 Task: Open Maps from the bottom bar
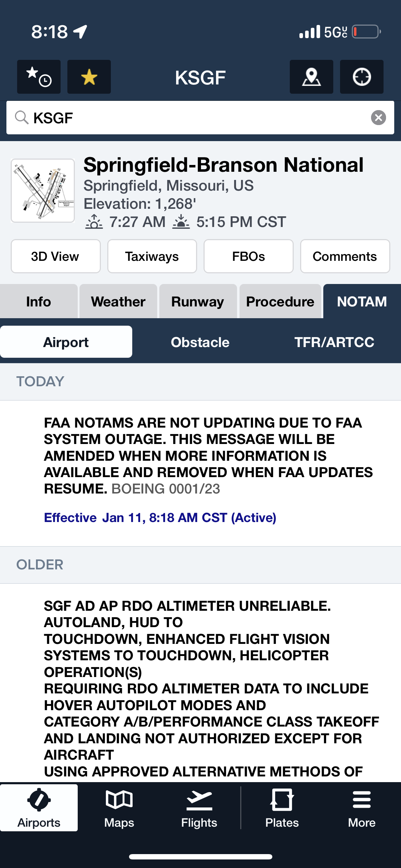click(x=119, y=808)
